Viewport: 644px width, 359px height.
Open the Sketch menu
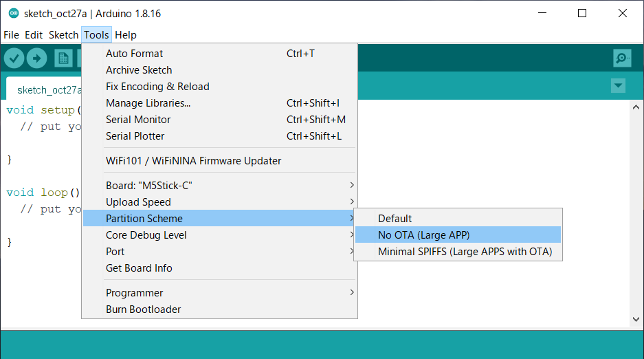[63, 35]
